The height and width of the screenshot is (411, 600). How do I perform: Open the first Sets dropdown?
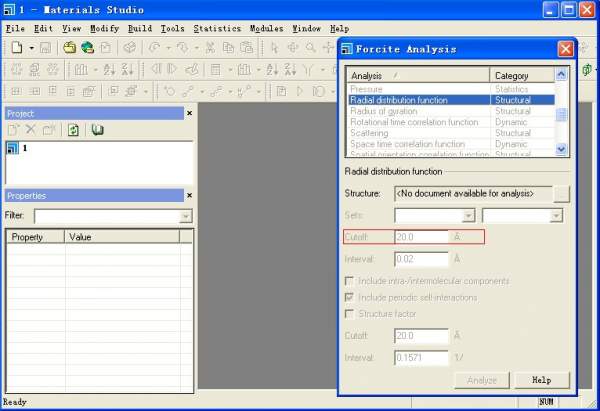click(468, 215)
